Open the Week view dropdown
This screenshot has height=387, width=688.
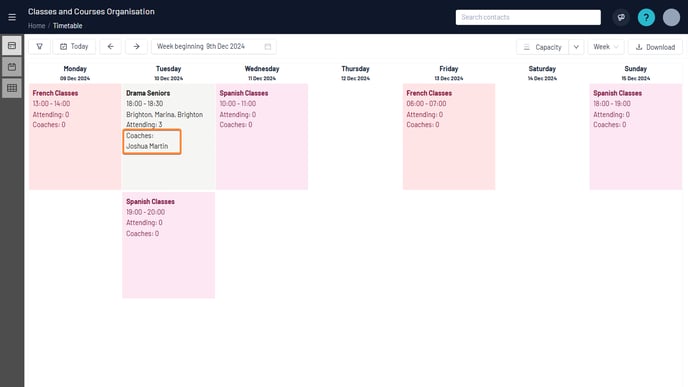606,47
